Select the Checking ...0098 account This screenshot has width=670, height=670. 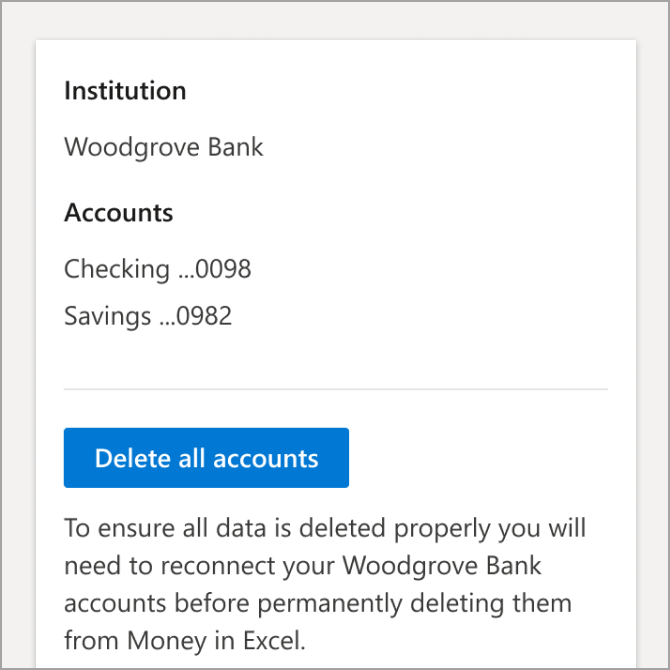click(157, 269)
